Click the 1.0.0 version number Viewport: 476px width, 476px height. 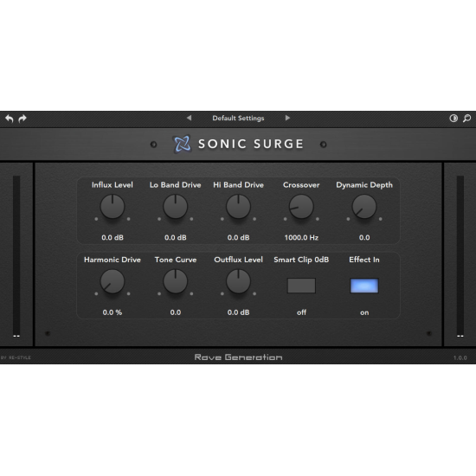(x=460, y=358)
